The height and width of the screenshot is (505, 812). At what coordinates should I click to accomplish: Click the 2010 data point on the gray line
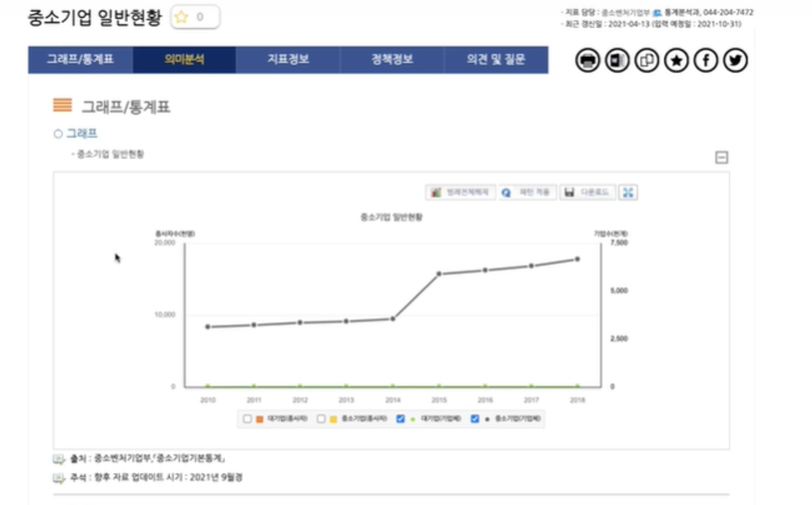208,327
